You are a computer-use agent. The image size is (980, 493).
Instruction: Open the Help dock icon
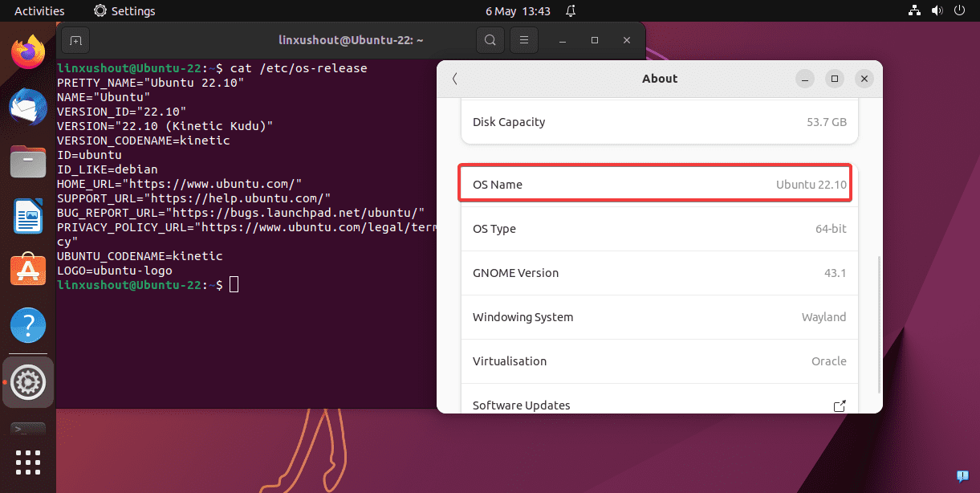(28, 325)
